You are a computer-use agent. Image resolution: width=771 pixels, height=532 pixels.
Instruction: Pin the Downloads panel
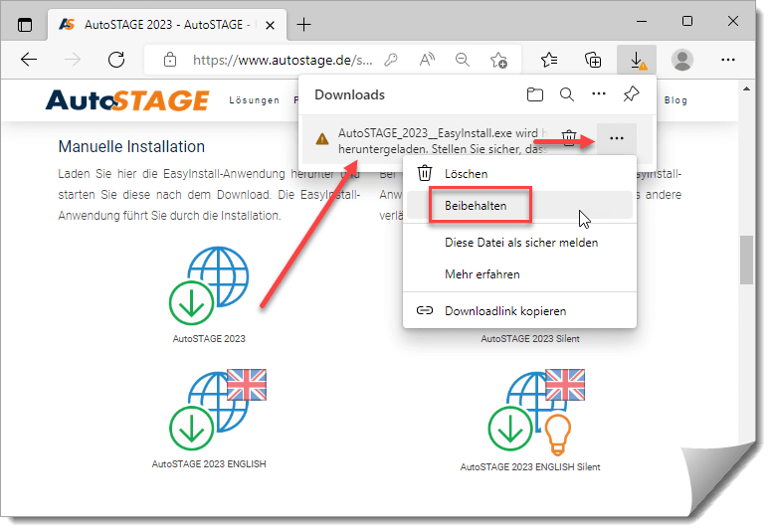(630, 95)
